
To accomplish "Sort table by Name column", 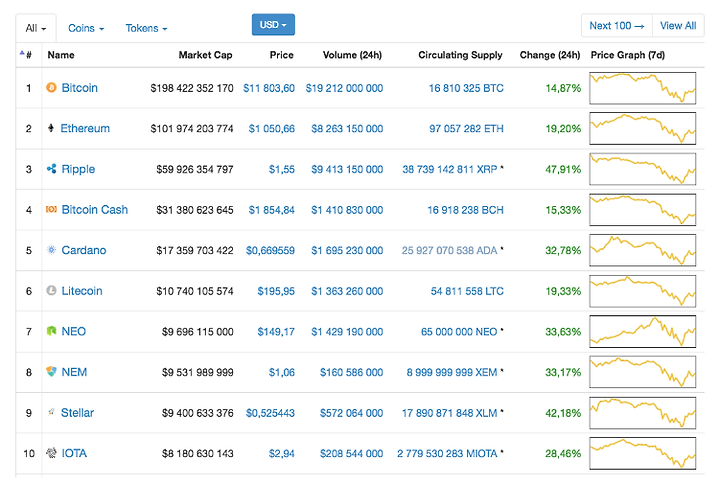I will click(x=61, y=55).
